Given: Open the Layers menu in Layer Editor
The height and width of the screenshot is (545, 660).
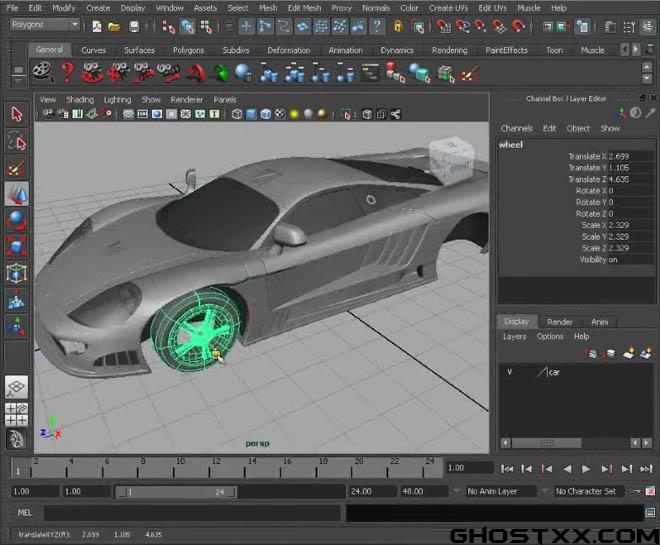Looking at the screenshot, I should [x=514, y=336].
